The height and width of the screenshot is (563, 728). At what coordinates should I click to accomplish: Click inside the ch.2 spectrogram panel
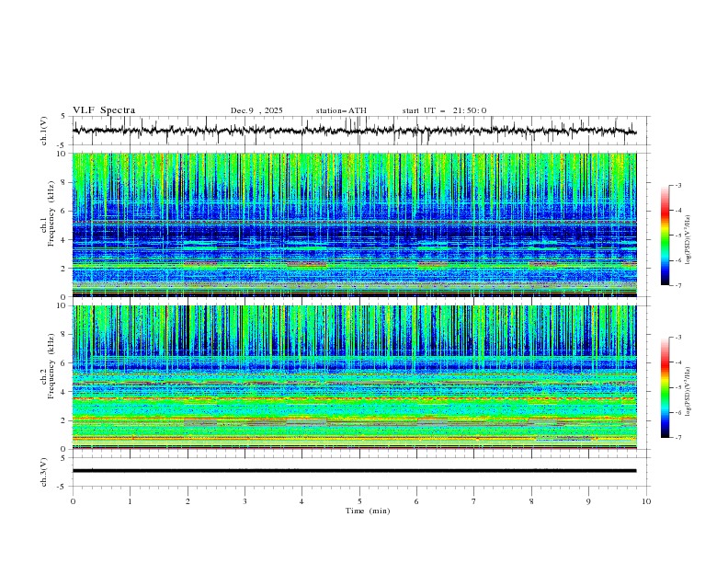pyautogui.click(x=354, y=377)
